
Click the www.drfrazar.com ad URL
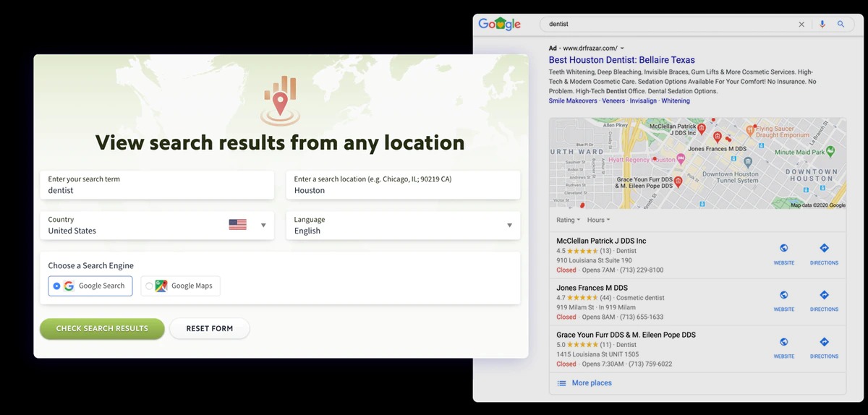[590, 48]
